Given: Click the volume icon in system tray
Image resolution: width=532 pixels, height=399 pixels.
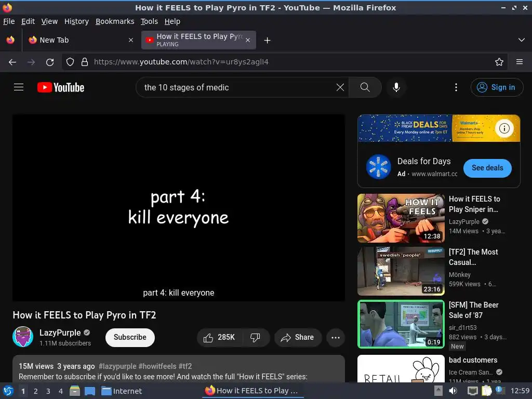Looking at the screenshot, I should click(453, 391).
